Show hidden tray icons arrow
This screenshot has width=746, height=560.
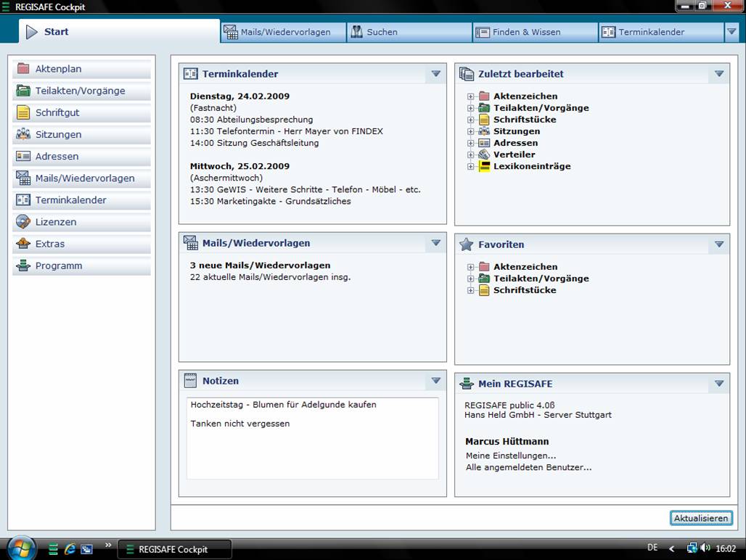coord(672,548)
